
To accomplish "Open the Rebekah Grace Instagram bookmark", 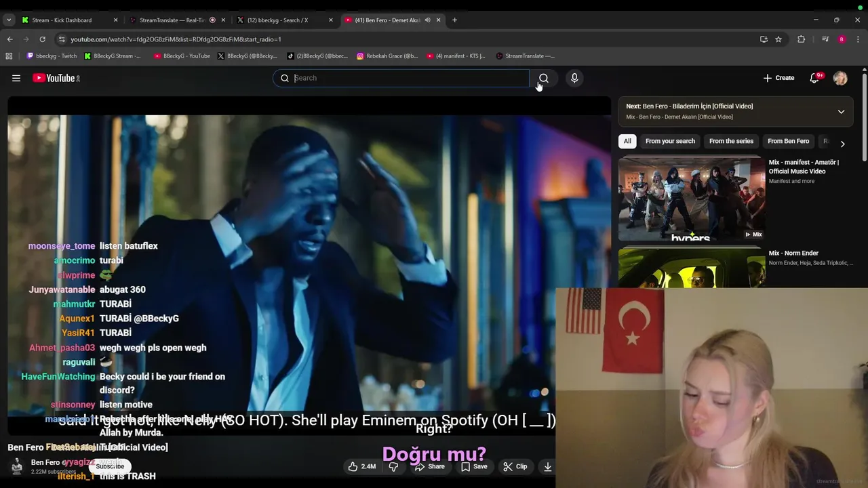I will (387, 56).
